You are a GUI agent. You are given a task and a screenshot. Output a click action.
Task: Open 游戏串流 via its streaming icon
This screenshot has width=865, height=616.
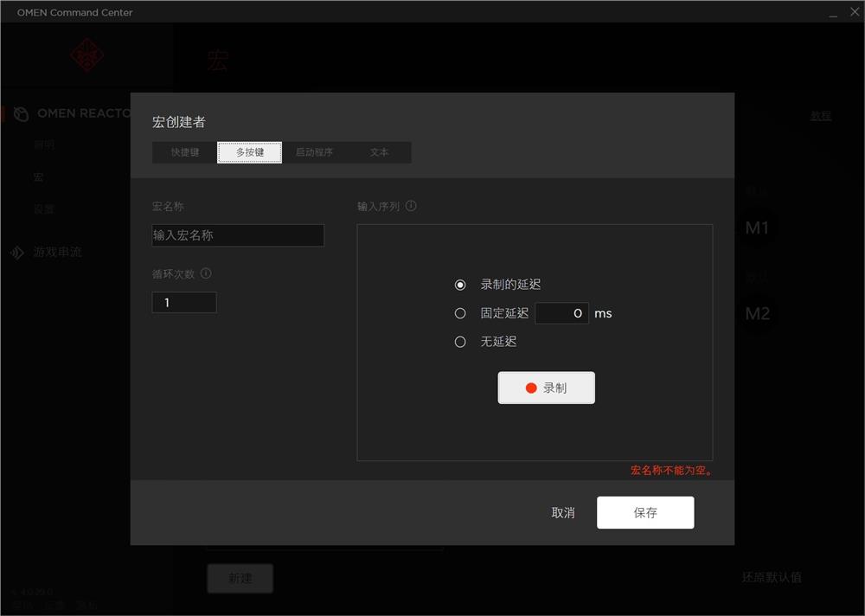[16, 252]
